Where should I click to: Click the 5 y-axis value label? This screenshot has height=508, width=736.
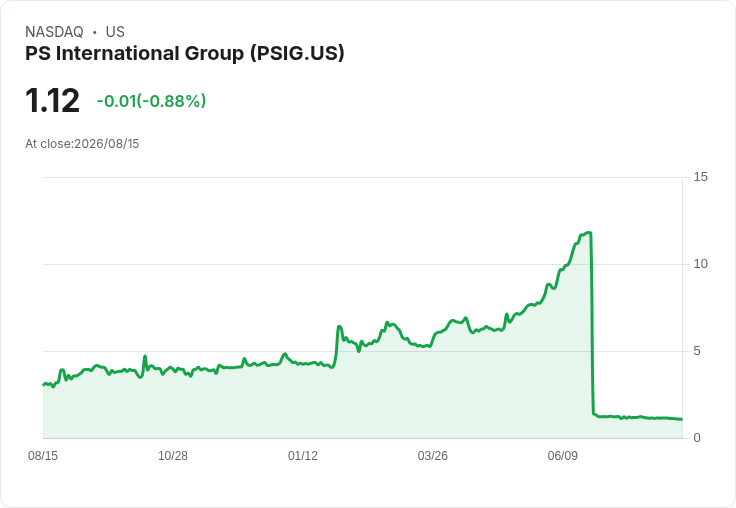pyautogui.click(x=697, y=351)
